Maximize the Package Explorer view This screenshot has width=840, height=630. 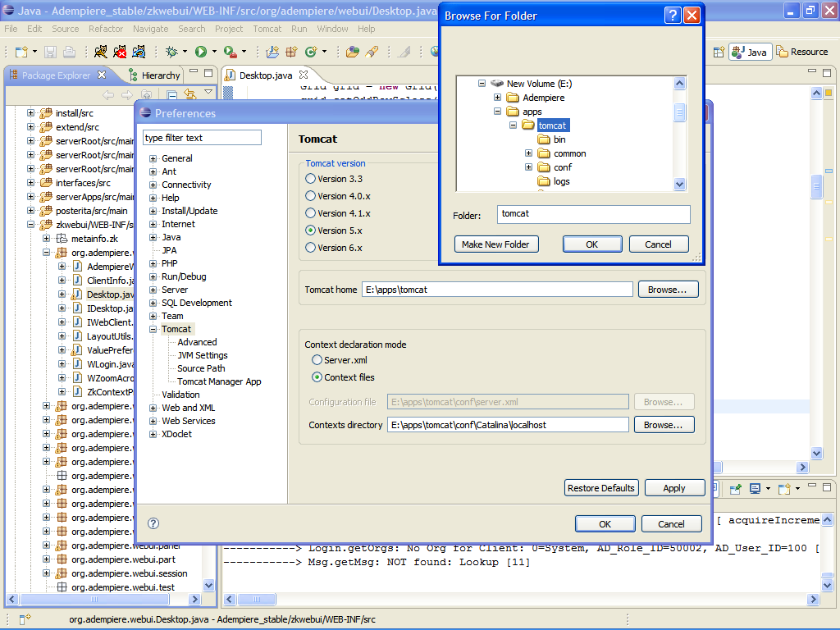[209, 72]
